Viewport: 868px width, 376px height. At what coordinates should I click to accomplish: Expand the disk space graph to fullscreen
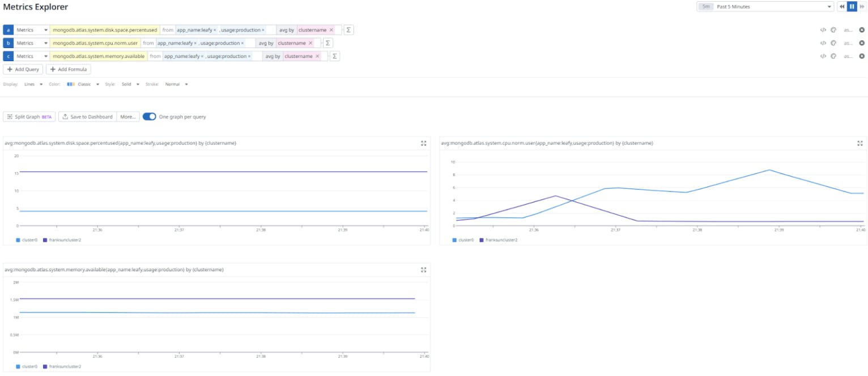(x=424, y=143)
